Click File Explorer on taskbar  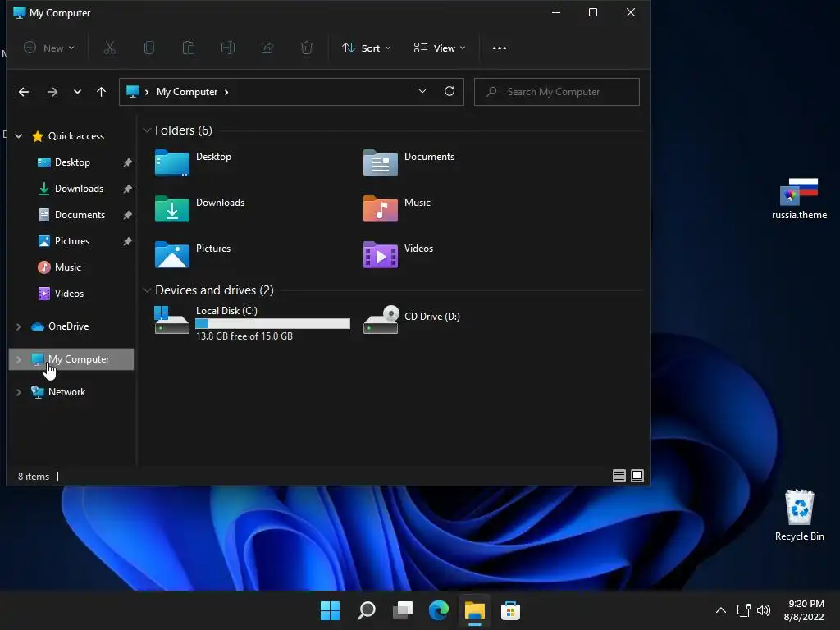pyautogui.click(x=475, y=610)
